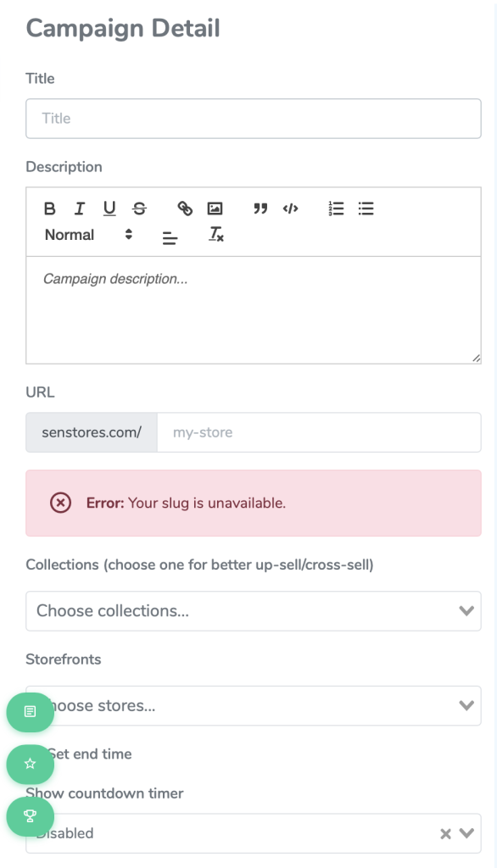Click the Title input field
This screenshot has height=868, width=497.
click(254, 119)
